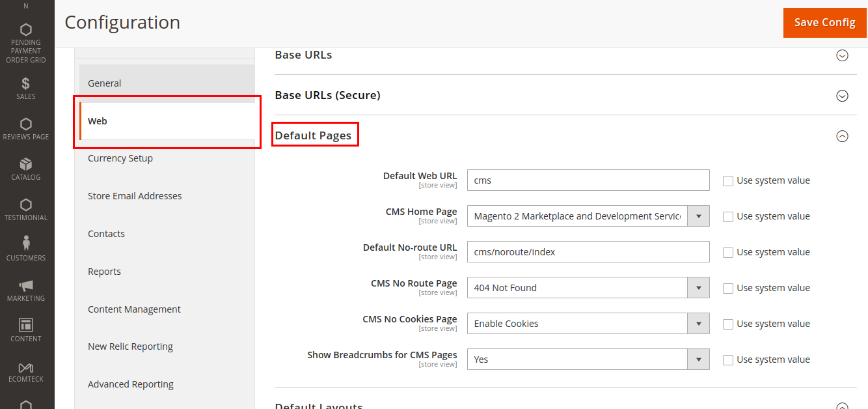Expand the Base URLs section

(x=843, y=56)
